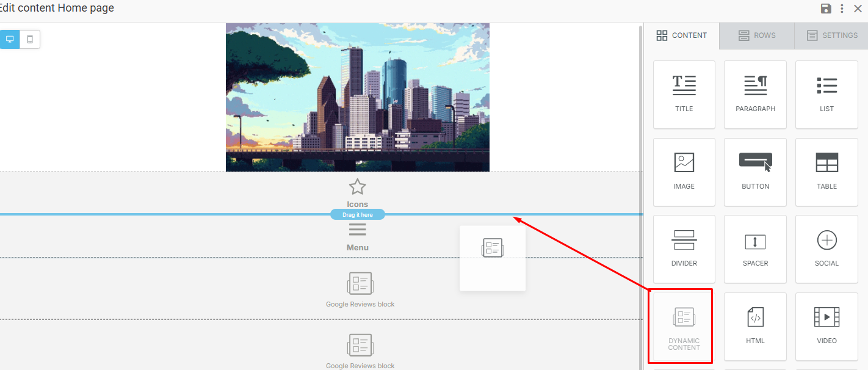Select the HTML content block
Screen dimensions: 868x370
(755, 327)
